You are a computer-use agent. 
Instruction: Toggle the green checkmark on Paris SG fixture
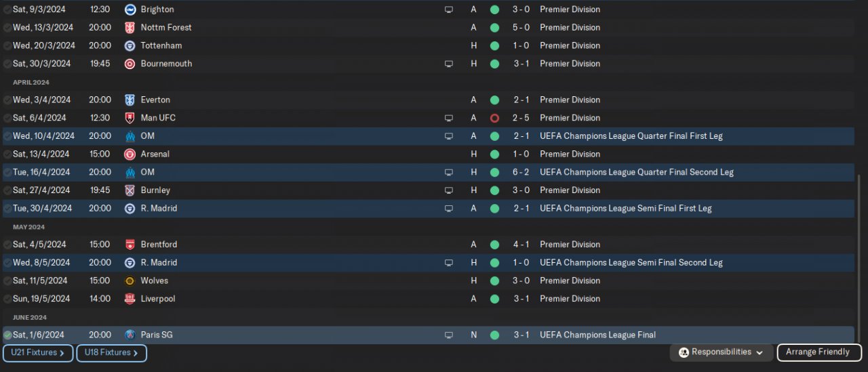pyautogui.click(x=7, y=335)
